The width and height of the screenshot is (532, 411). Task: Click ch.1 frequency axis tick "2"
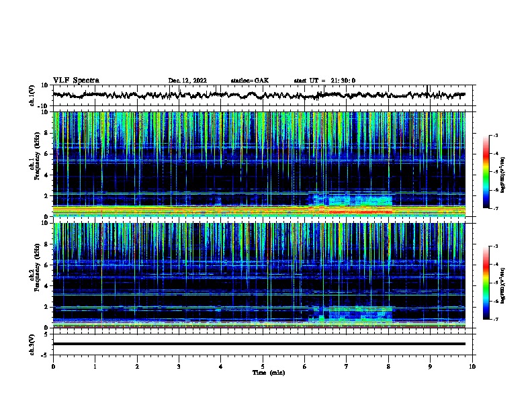(x=46, y=196)
